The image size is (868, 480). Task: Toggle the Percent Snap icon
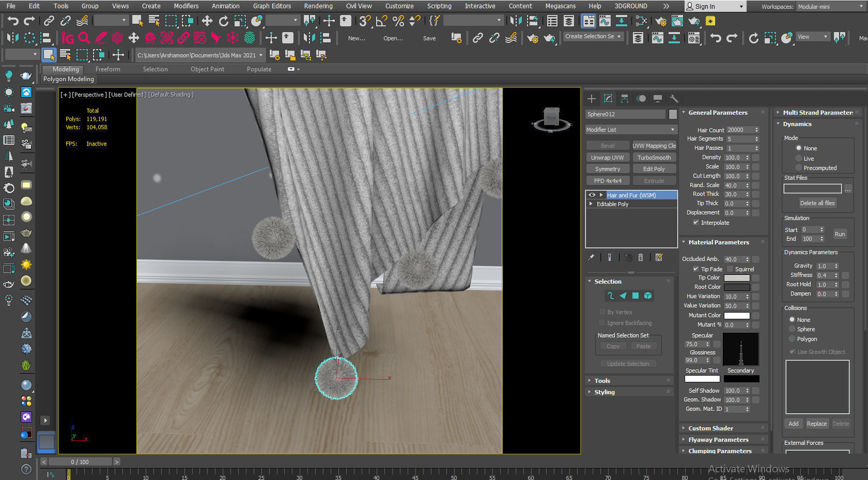(x=398, y=21)
